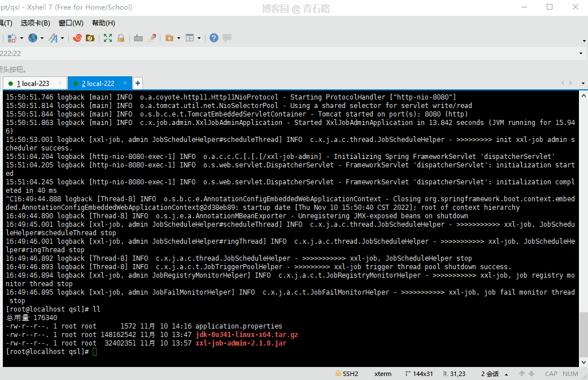
Task: Click the layout arrangement panel icon
Action: (190, 38)
